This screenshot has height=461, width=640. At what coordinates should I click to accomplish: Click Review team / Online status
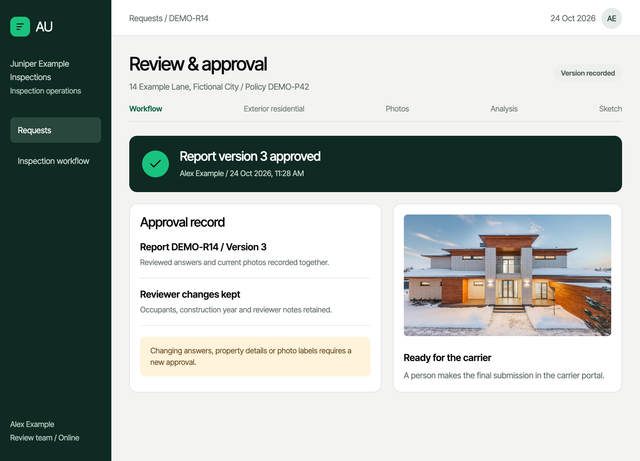(x=44, y=438)
